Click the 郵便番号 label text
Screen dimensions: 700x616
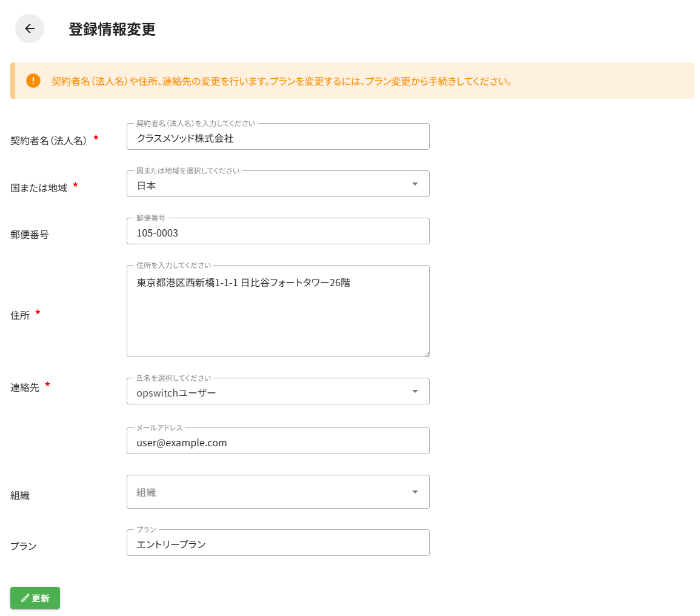pyautogui.click(x=30, y=235)
